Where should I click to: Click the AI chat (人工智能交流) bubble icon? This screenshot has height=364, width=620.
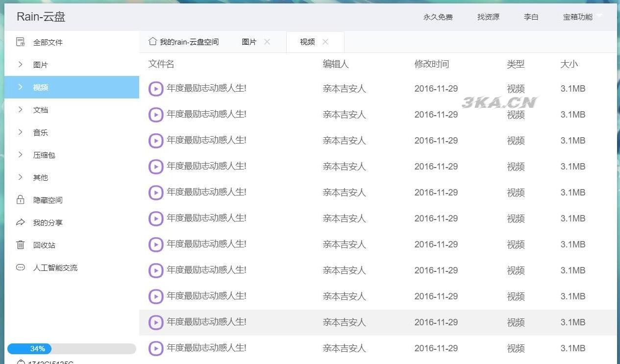[21, 267]
